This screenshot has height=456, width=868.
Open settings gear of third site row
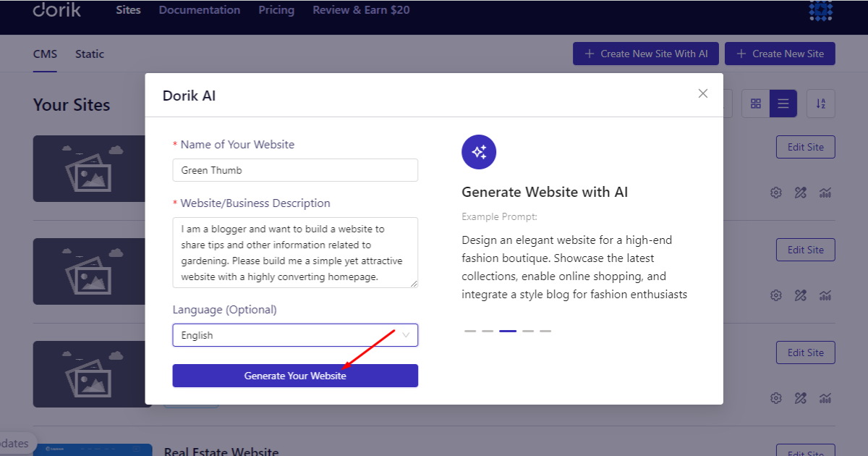click(x=776, y=398)
